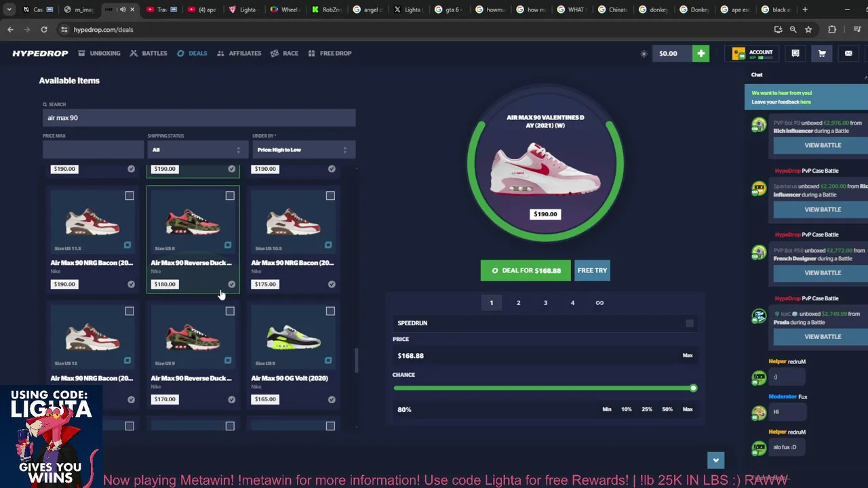Click the Free Try button
This screenshot has height=488, width=868.
[592, 270]
